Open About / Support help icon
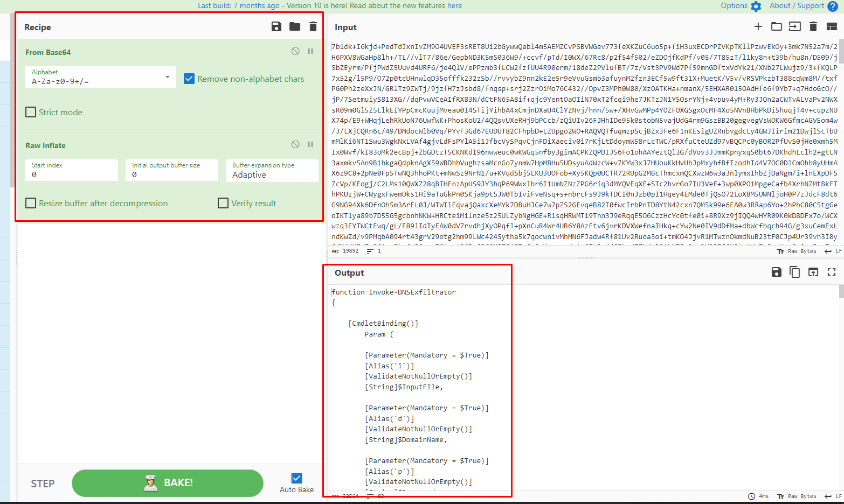Image resolution: width=844 pixels, height=504 pixels. tap(833, 6)
